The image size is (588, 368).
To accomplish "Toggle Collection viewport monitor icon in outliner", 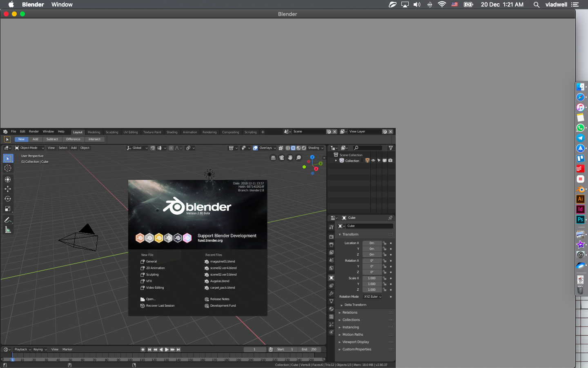I will click(x=385, y=161).
